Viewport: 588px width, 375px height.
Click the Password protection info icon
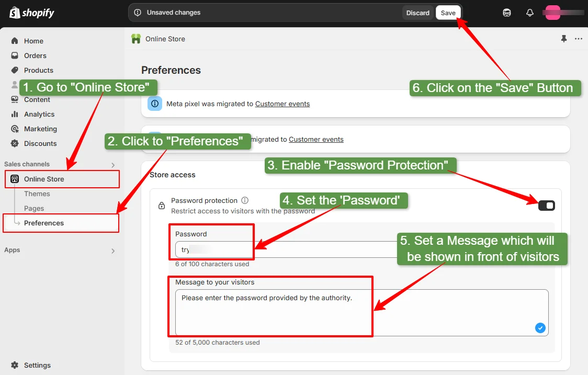click(x=245, y=200)
